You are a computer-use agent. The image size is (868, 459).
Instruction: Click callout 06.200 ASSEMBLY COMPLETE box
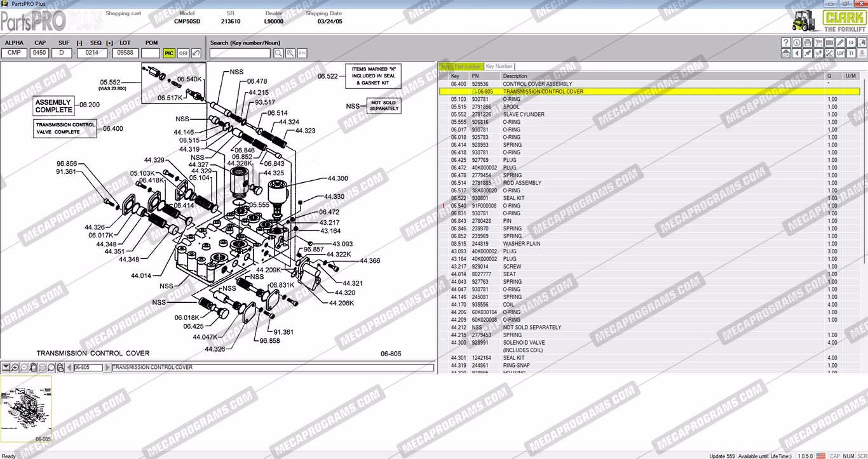pos(54,106)
